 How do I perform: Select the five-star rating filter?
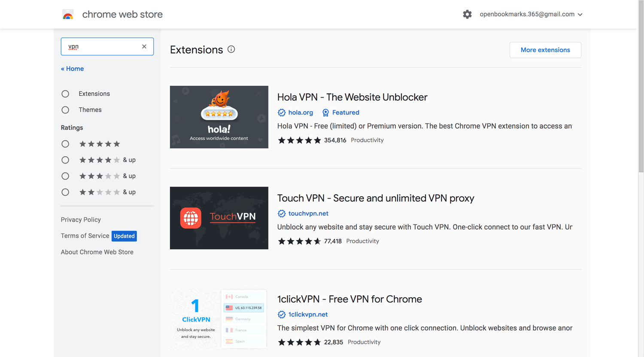(65, 144)
